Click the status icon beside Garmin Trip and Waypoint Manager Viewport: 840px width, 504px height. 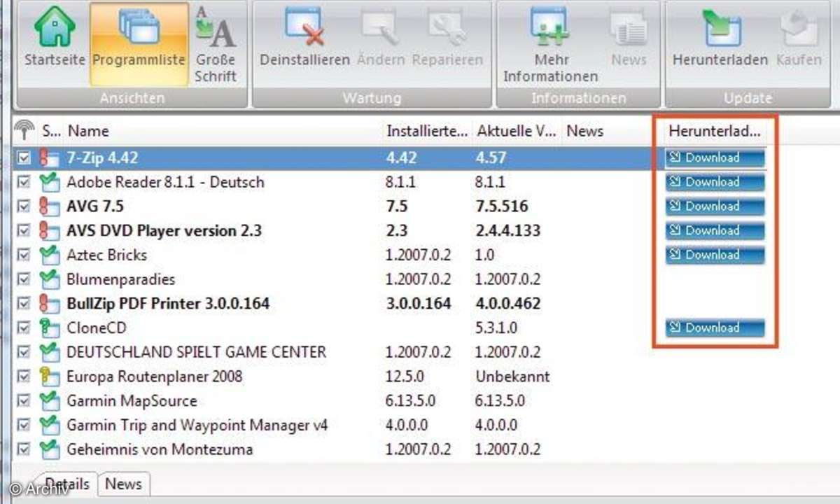[x=49, y=425]
